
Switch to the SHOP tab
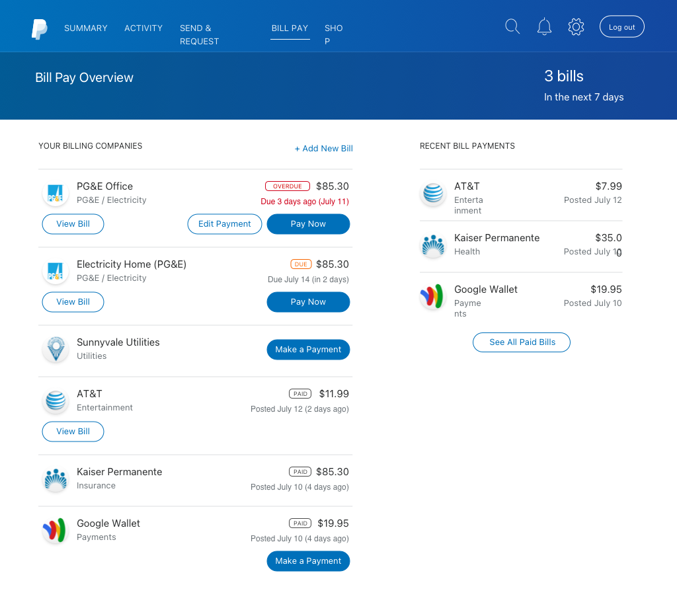pos(333,33)
